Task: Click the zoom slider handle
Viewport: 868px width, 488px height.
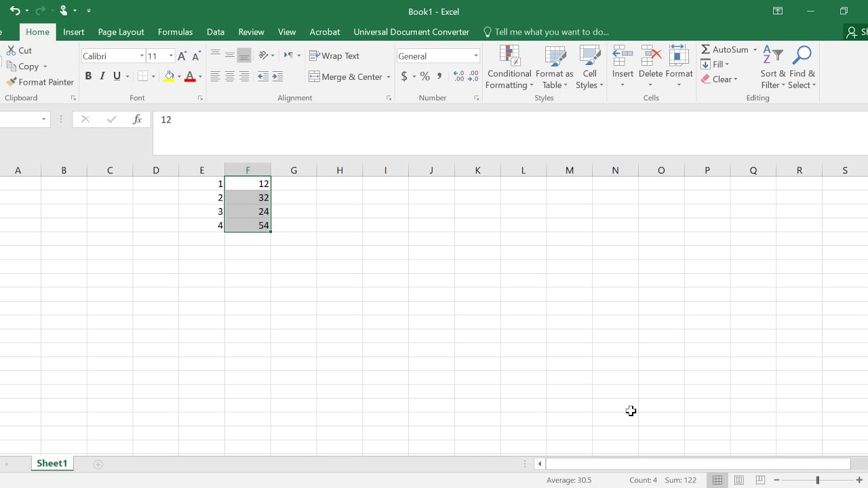Action: pyautogui.click(x=817, y=480)
